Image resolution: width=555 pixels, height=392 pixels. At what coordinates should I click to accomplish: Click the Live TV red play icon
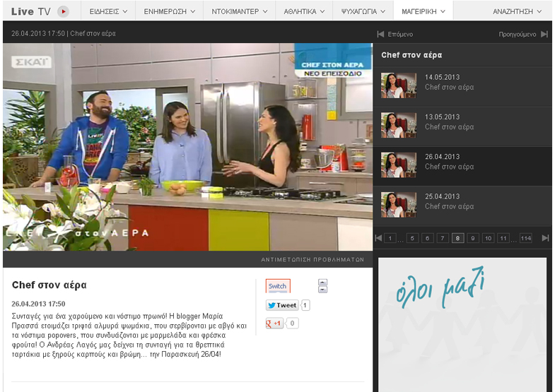(63, 11)
